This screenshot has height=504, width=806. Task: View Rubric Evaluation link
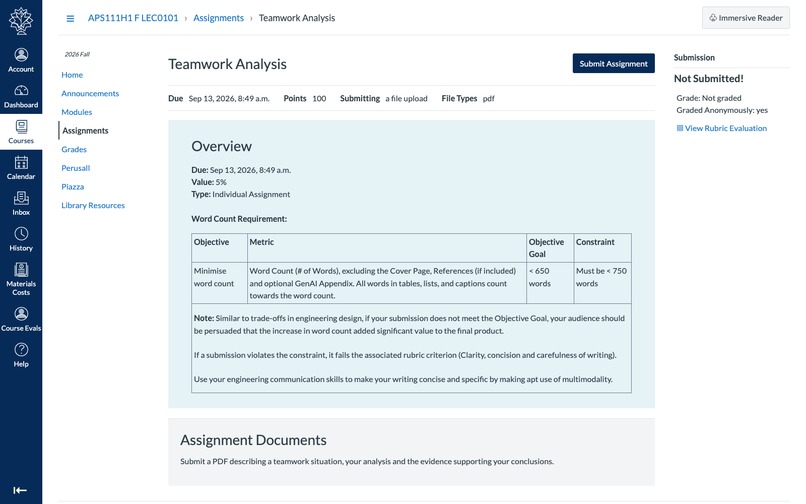[725, 128]
